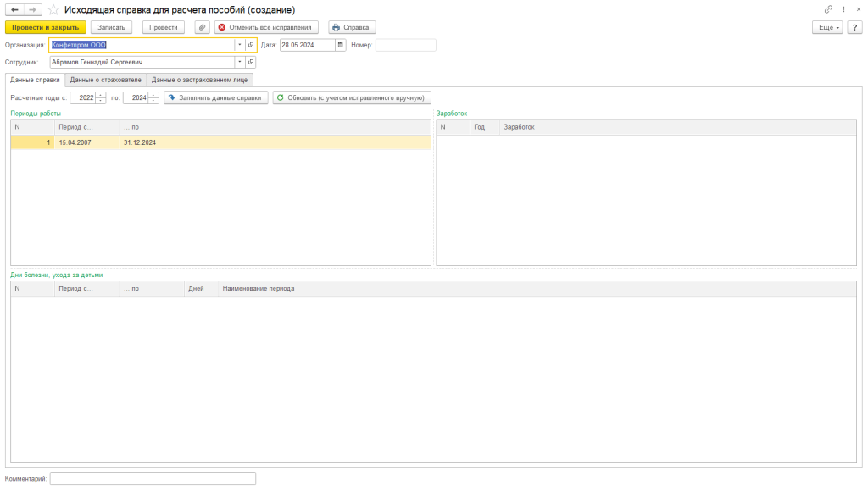Click Год column header in Заработок table

[x=485, y=127]
